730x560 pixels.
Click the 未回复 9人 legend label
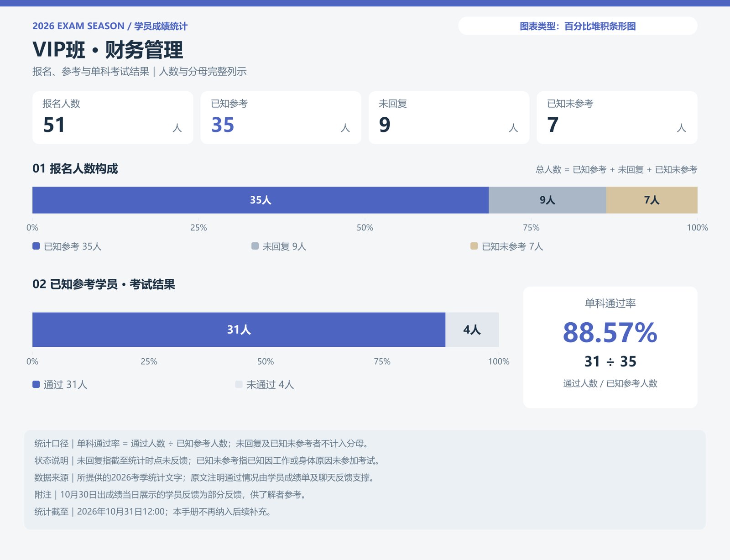pyautogui.click(x=284, y=246)
